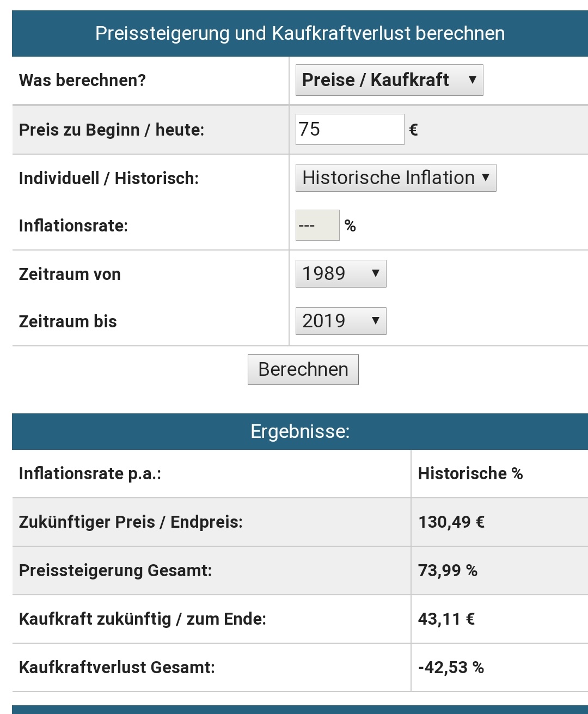Click the Zeitraum von label
588x714 pixels.
click(x=70, y=274)
